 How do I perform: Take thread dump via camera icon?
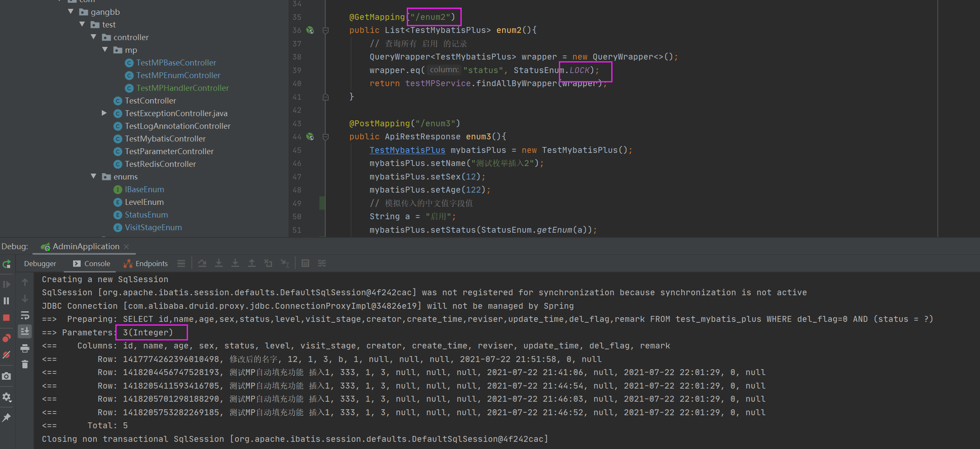(x=7, y=376)
